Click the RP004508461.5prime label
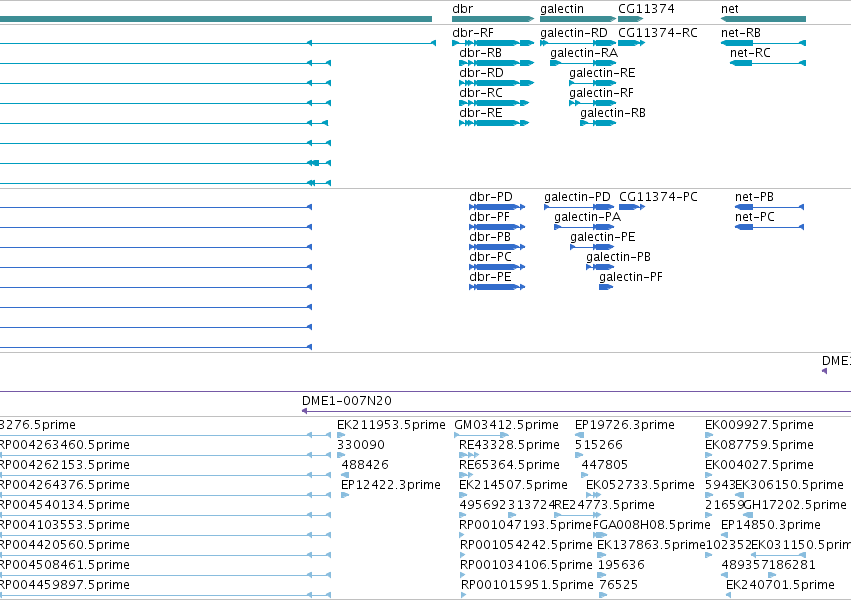Viewport: 851px width, 600px height. coord(65,565)
